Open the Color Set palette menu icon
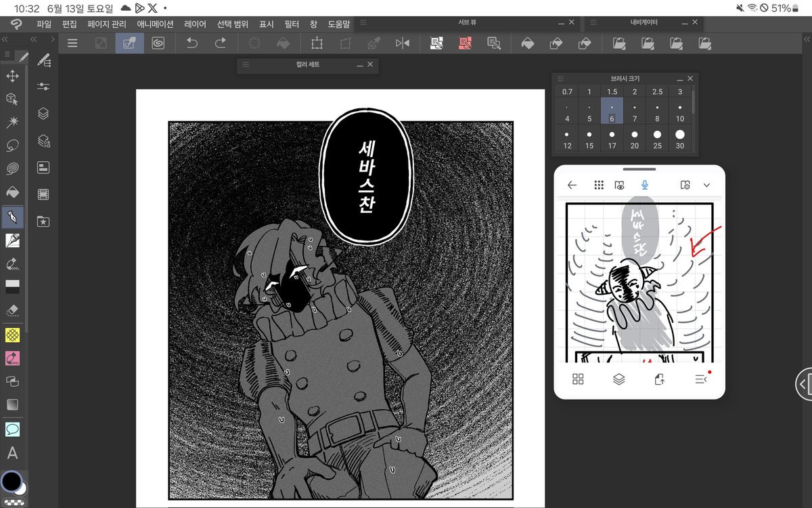 [x=246, y=64]
